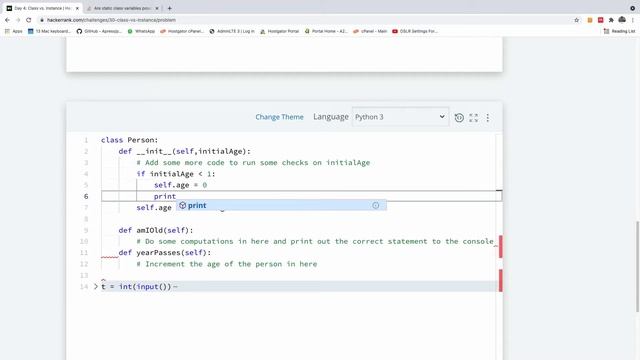Image resolution: width=640 pixels, height=360 pixels.
Task: Open a new browser tab with plus button
Action: tap(169, 8)
